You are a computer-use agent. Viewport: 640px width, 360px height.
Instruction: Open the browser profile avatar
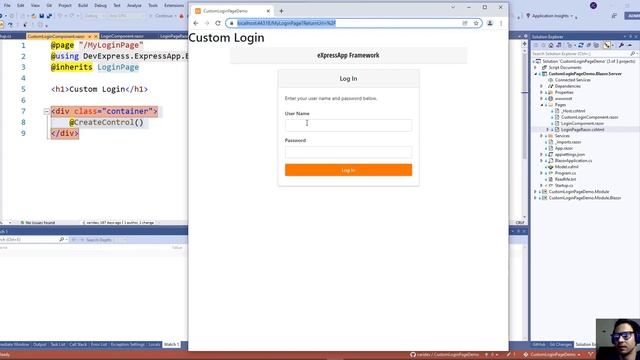coord(490,23)
